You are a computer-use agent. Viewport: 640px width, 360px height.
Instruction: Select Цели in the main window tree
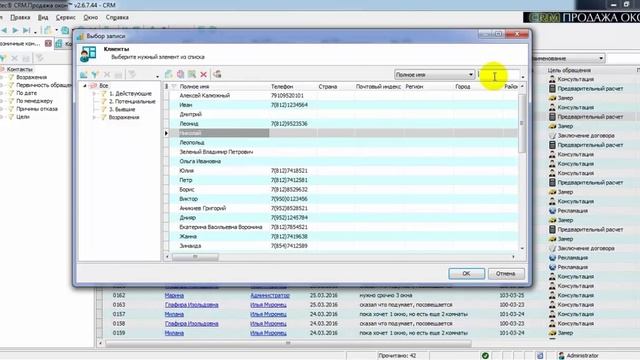pyautogui.click(x=22, y=117)
